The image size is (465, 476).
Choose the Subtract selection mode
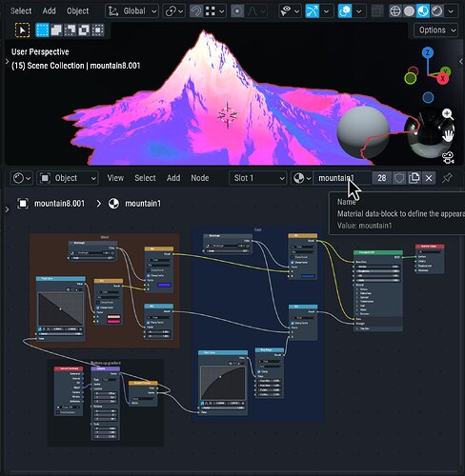point(70,30)
